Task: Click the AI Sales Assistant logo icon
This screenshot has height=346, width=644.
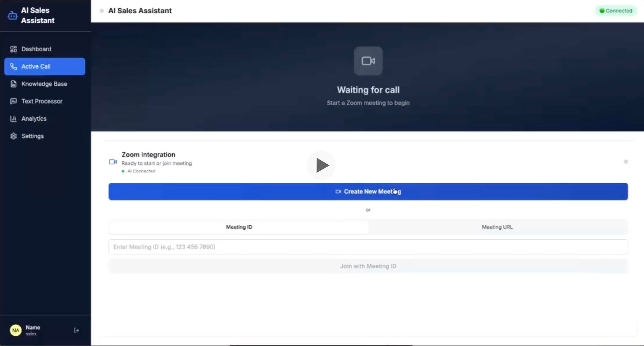Action: click(12, 15)
